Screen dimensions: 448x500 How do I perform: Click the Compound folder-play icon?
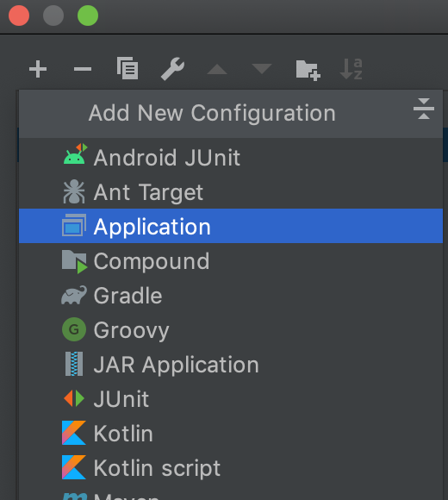pyautogui.click(x=74, y=262)
